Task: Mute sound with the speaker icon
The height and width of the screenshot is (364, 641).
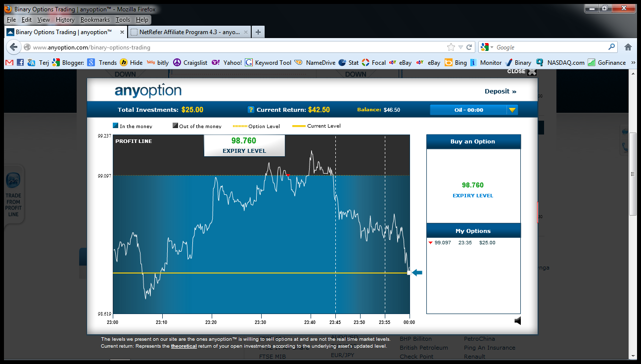Action: coord(518,321)
